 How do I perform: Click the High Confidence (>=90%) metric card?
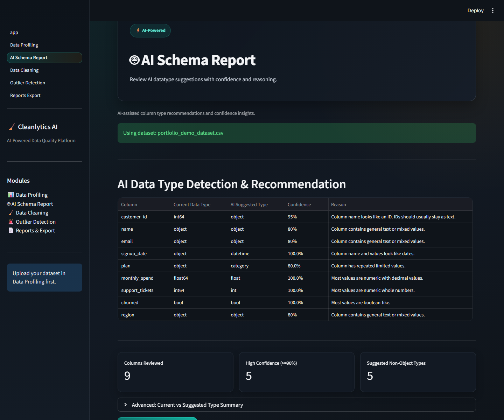297,372
